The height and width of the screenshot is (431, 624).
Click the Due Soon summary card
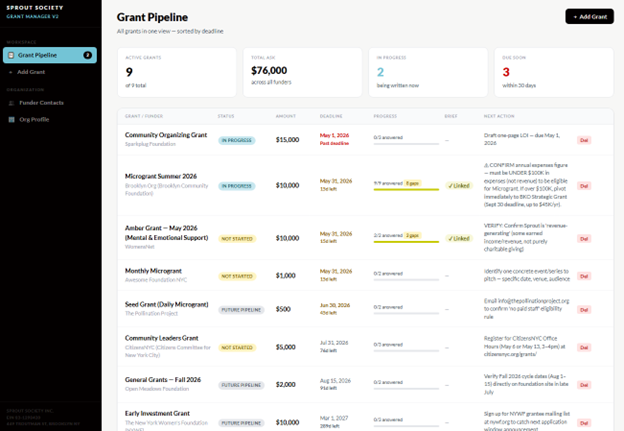coord(554,72)
